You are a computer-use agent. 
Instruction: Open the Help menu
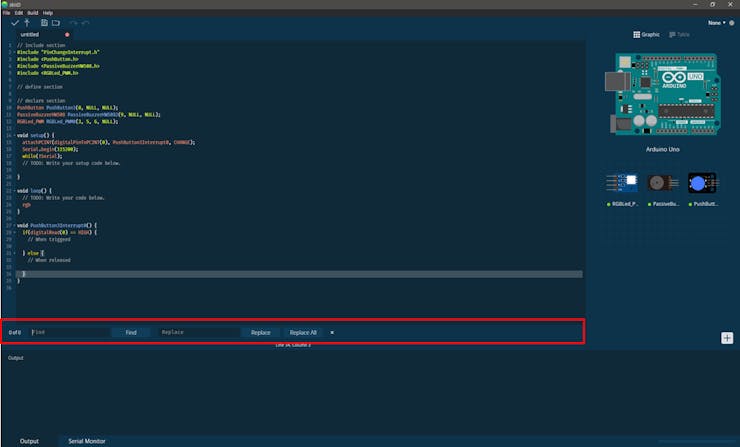pyautogui.click(x=48, y=13)
